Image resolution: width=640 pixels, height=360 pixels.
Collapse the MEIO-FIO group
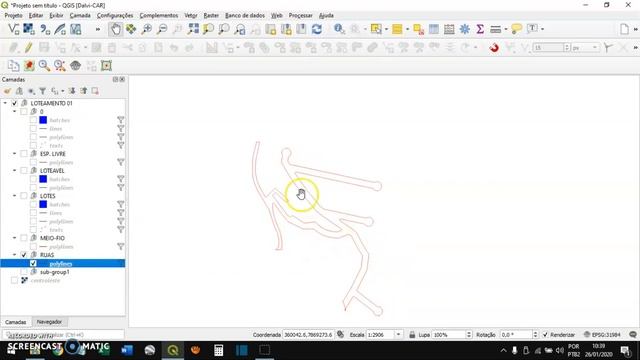[15, 238]
